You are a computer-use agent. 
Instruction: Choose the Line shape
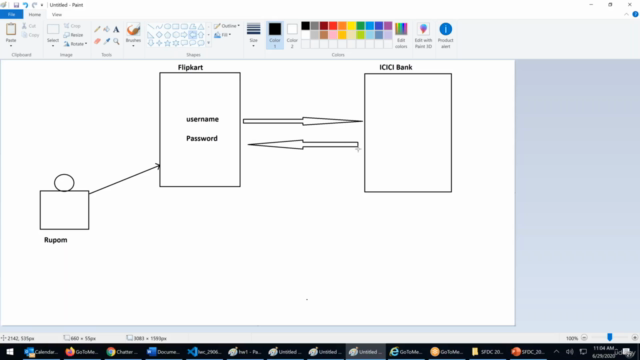coord(151,27)
